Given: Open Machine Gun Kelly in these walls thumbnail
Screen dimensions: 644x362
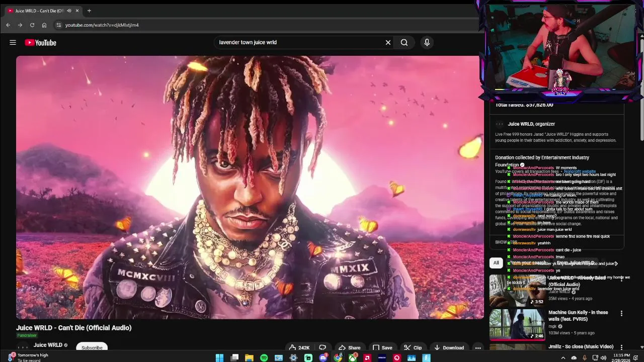Looking at the screenshot, I should [x=517, y=324].
